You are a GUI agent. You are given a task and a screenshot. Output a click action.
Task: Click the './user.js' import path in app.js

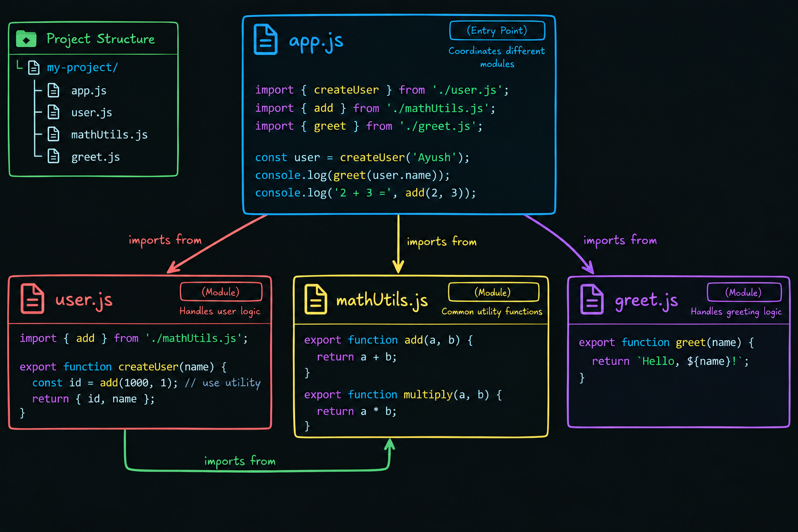coord(468,90)
